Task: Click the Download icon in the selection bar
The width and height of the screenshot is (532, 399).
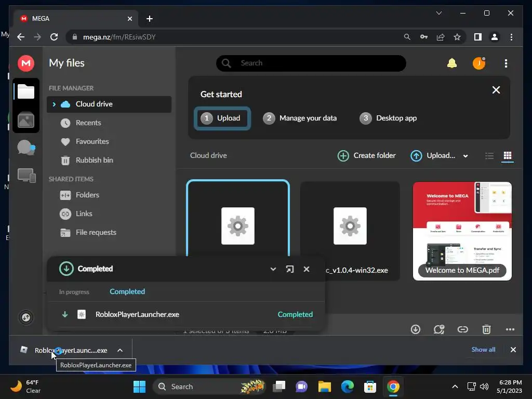Action: [416, 329]
